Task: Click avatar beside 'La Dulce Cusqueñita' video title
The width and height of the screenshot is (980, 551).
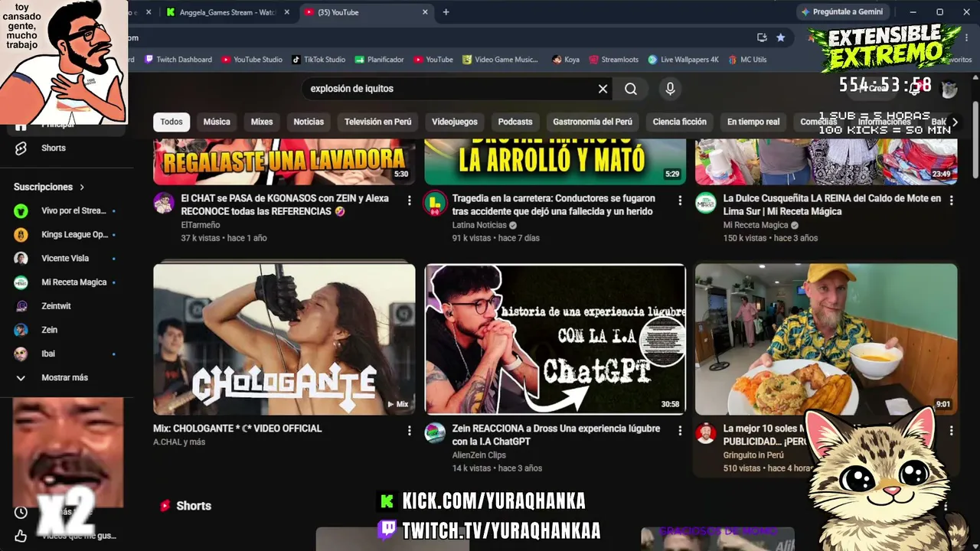Action: [706, 203]
